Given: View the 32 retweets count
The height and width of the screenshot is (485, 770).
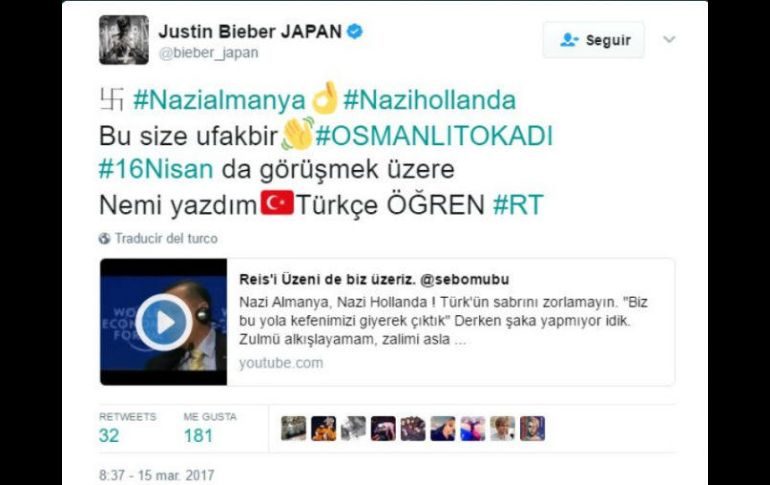Looking at the screenshot, I should tap(109, 435).
